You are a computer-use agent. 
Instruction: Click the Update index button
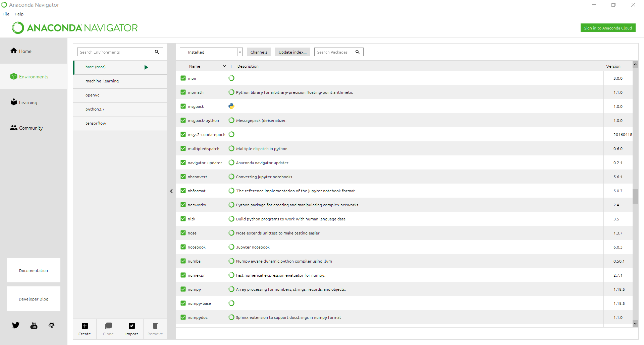point(292,52)
